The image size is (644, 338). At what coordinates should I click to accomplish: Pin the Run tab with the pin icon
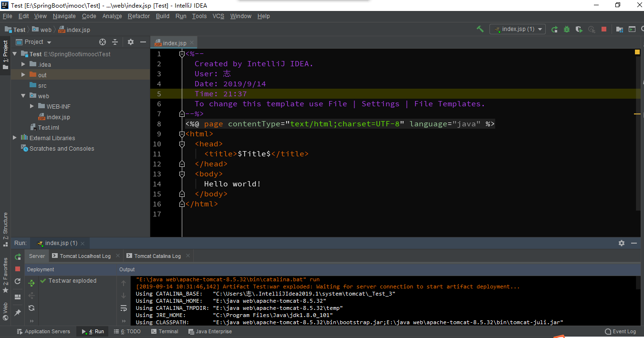[18, 313]
